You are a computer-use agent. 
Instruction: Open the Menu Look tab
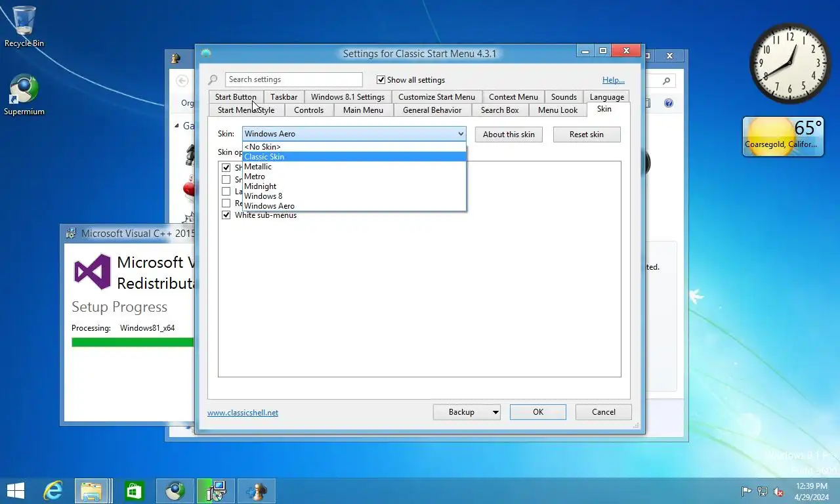pyautogui.click(x=558, y=110)
